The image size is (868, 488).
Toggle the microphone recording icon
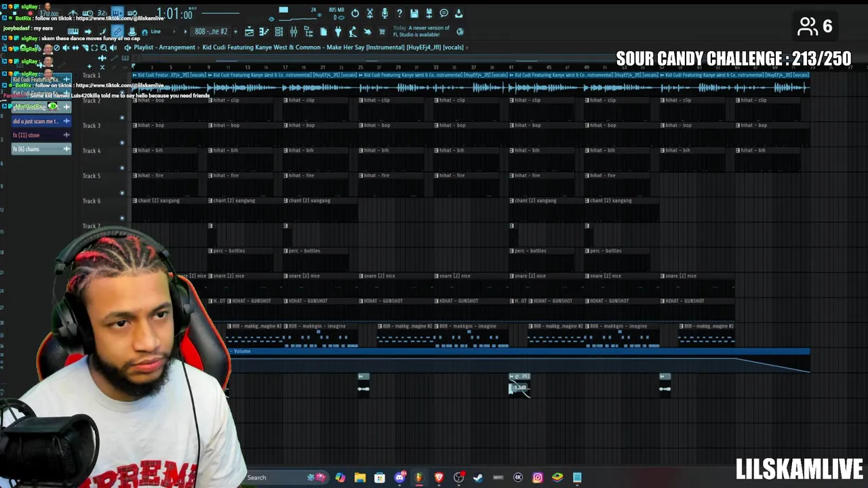[x=384, y=14]
